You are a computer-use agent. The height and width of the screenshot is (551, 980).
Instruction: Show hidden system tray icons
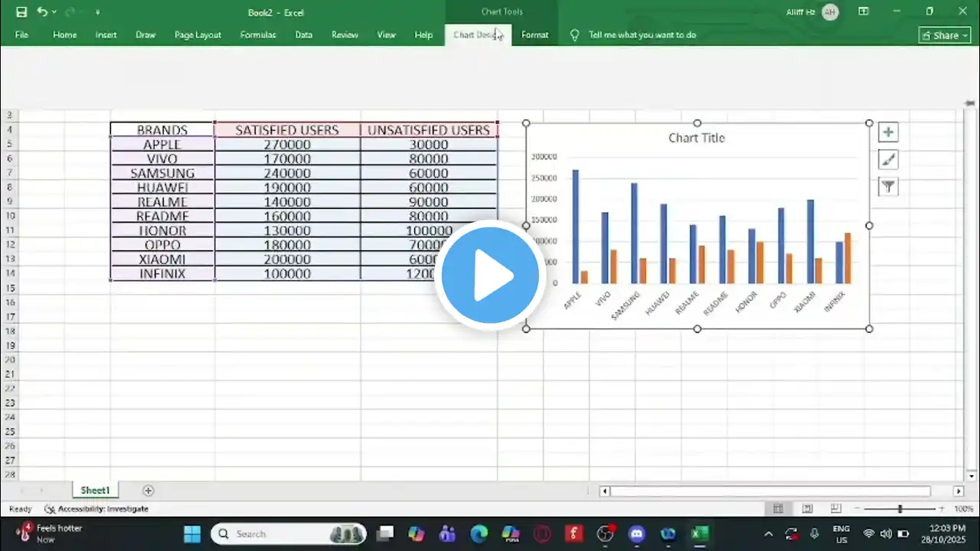pos(769,533)
